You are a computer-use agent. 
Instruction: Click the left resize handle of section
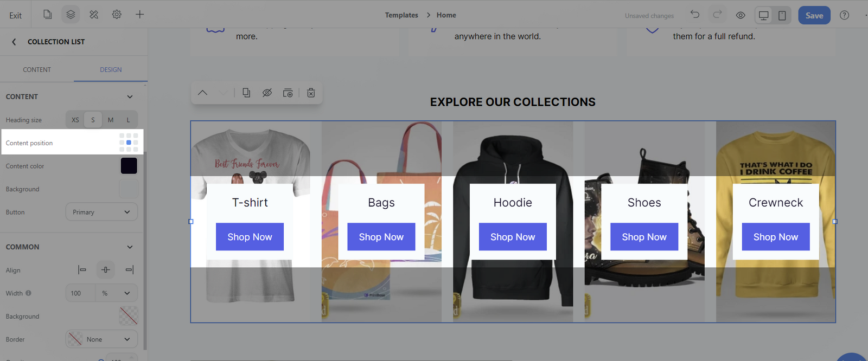pyautogui.click(x=191, y=222)
